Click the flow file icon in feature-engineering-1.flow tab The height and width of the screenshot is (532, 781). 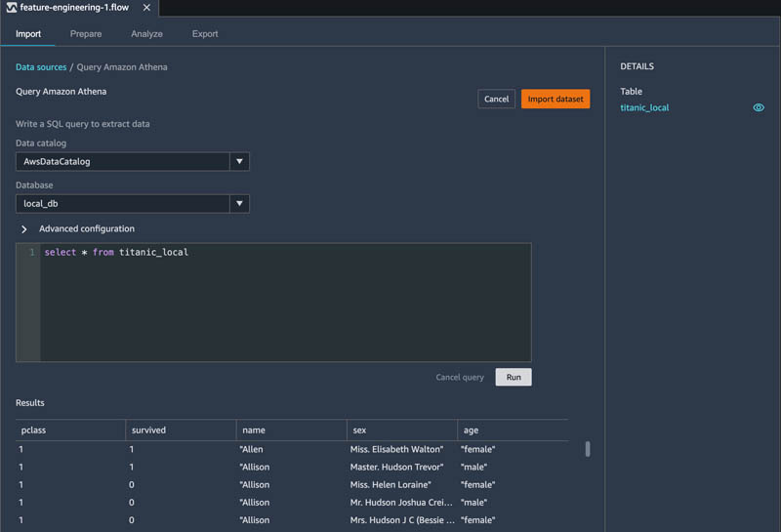12,8
